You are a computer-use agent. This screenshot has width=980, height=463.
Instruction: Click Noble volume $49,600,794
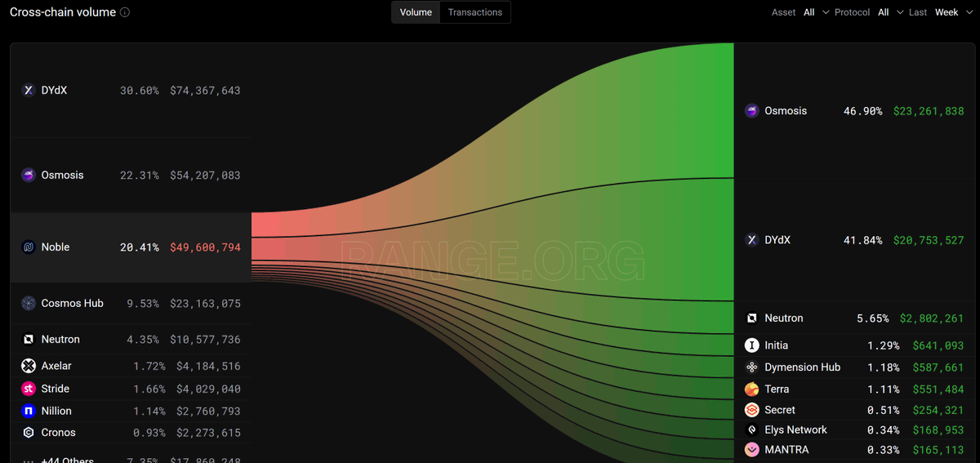coord(205,247)
